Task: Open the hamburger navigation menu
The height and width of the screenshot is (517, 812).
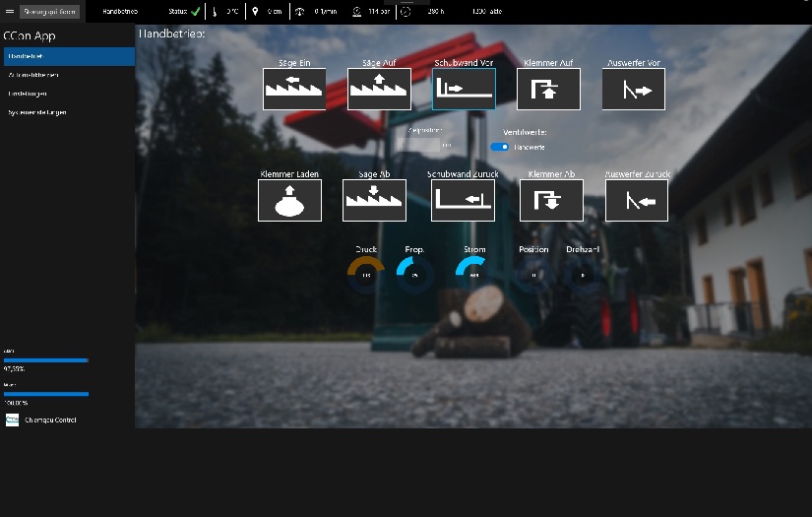Action: tap(9, 12)
